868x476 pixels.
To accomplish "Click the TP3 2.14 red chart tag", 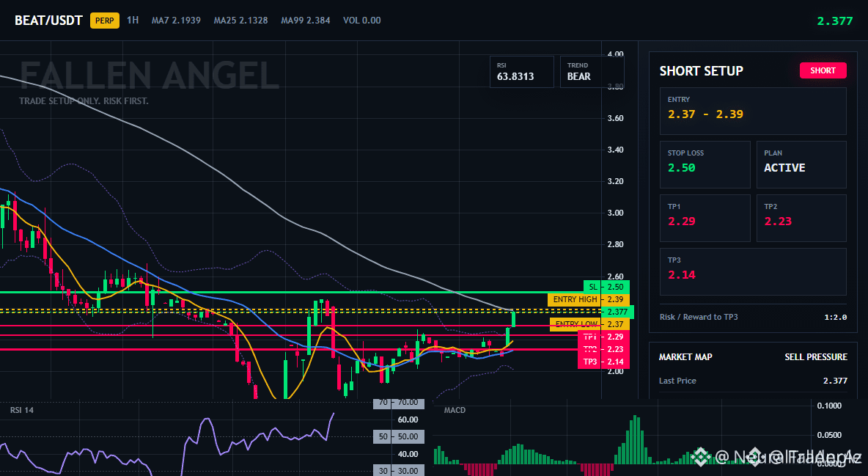I will point(603,362).
